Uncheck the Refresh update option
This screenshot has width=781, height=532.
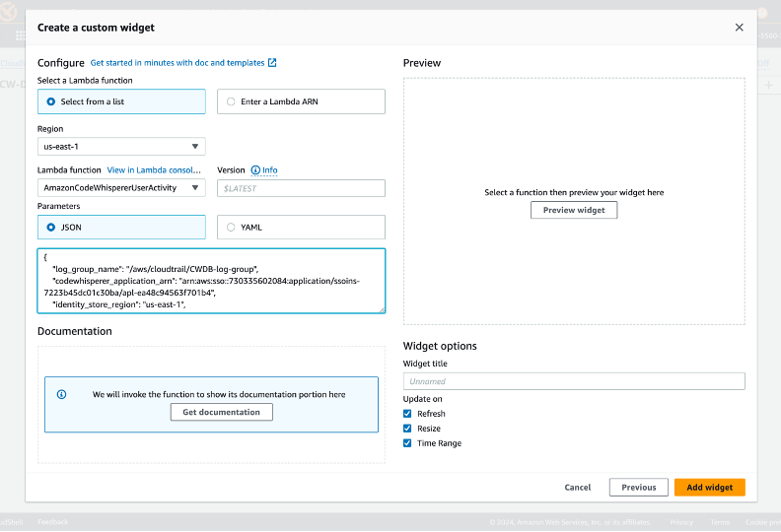click(x=408, y=414)
